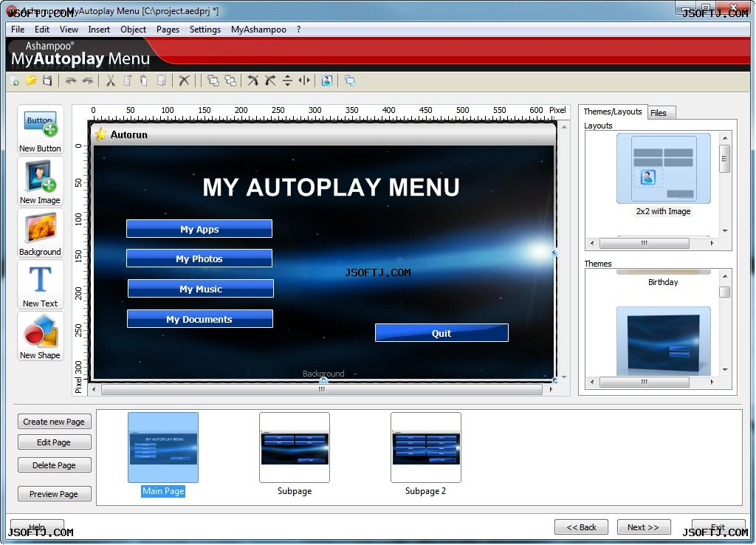Open the View menu
The height and width of the screenshot is (545, 756).
point(69,30)
